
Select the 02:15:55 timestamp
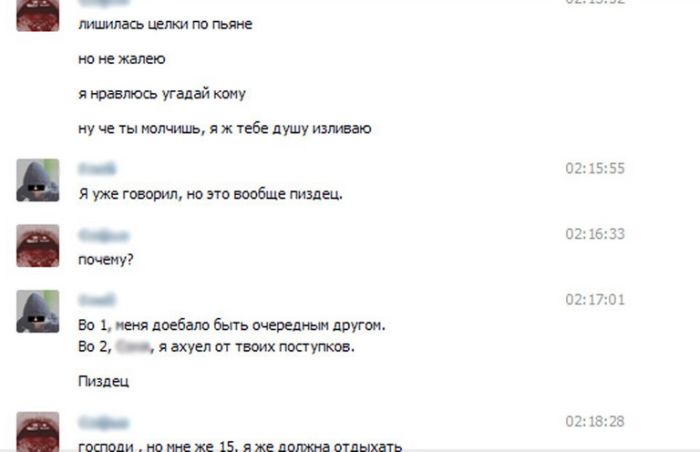595,168
